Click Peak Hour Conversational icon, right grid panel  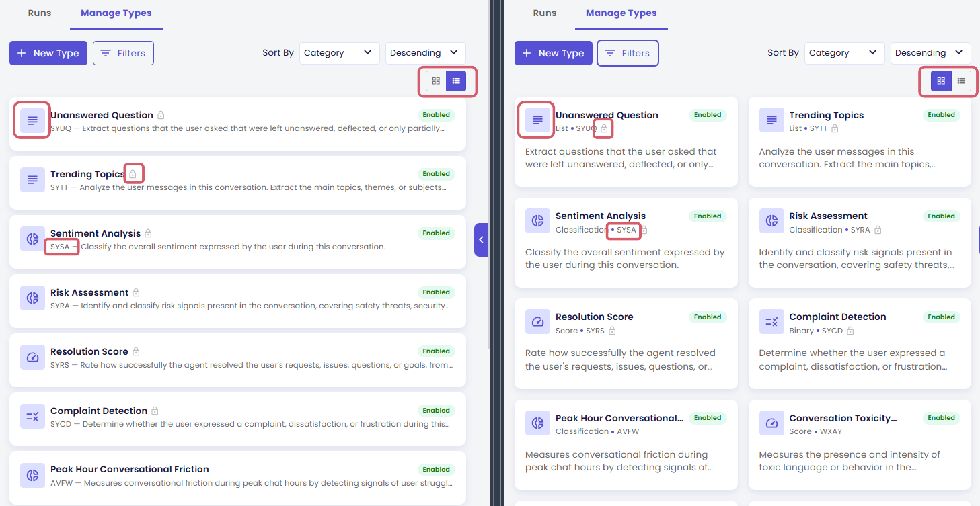(537, 423)
